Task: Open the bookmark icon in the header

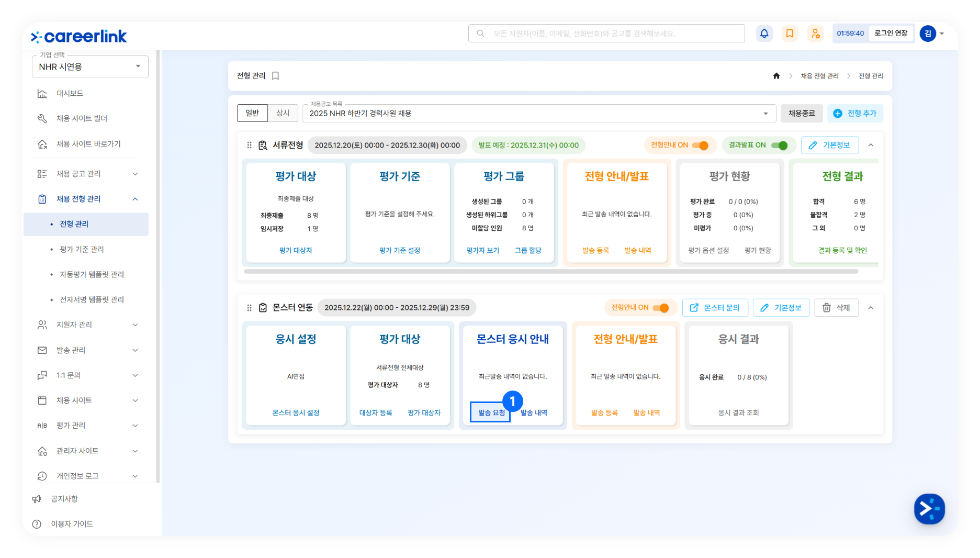Action: (x=790, y=34)
